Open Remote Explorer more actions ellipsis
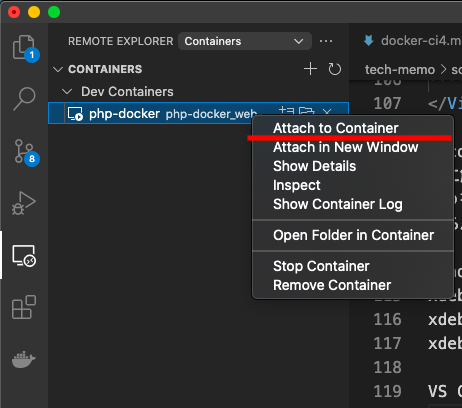462x408 pixels. (326, 41)
